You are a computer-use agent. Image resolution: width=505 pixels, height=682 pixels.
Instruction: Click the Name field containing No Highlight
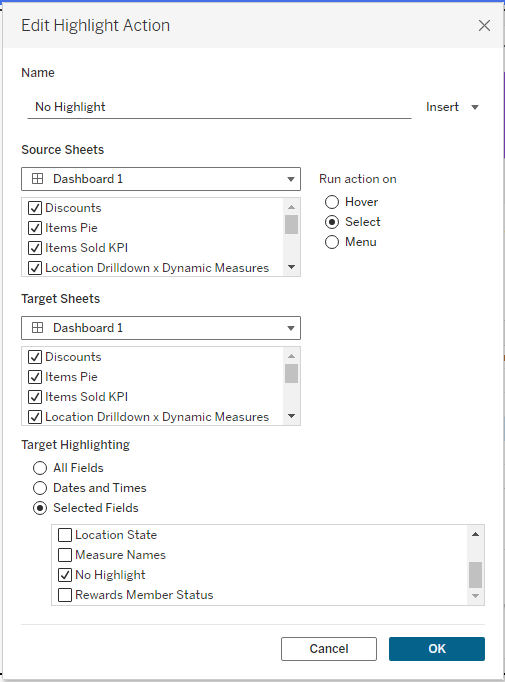[219, 107]
